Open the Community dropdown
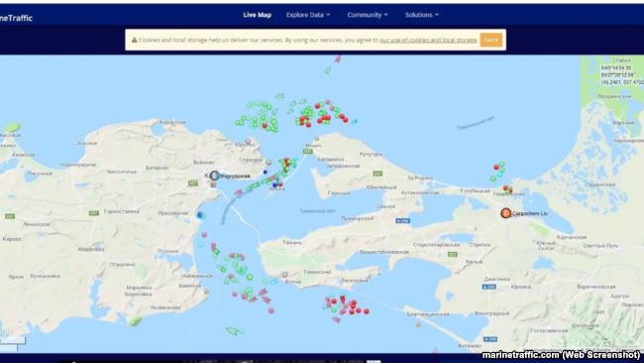644x363 pixels. 368,15
